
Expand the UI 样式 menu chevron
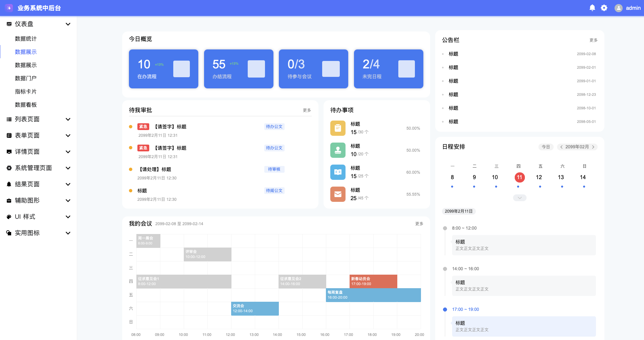coord(68,217)
